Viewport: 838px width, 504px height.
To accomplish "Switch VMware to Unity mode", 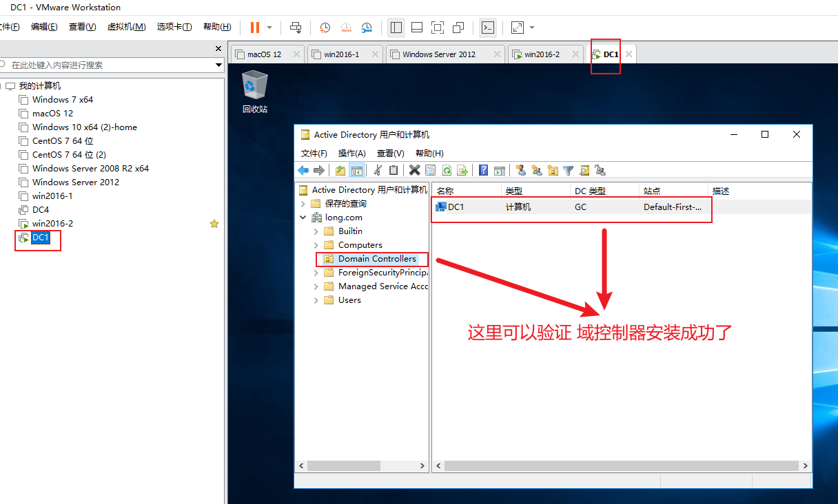I will [x=458, y=28].
